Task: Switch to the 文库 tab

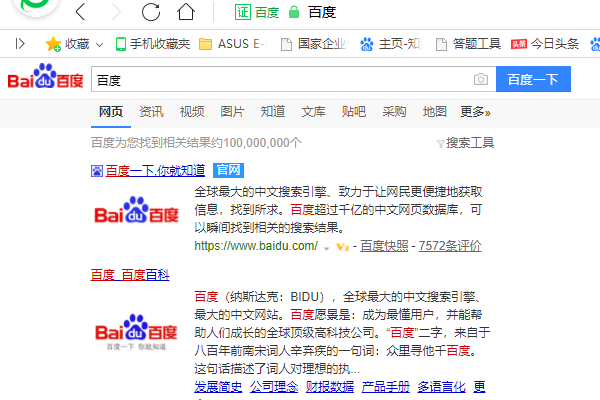Action: pos(313,111)
